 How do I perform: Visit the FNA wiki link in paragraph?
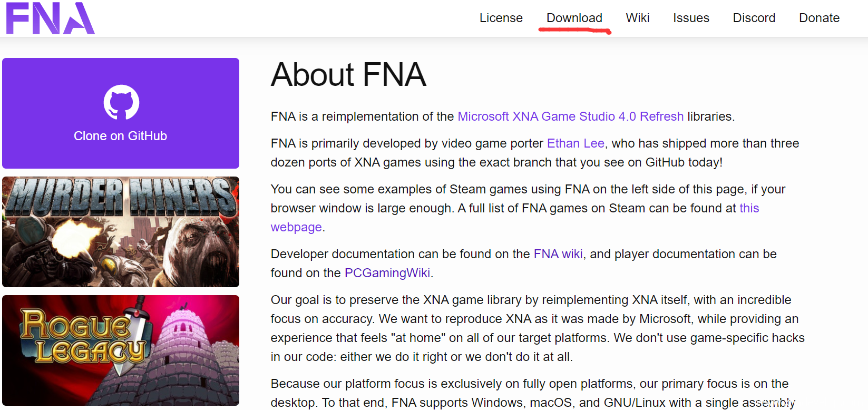(558, 254)
